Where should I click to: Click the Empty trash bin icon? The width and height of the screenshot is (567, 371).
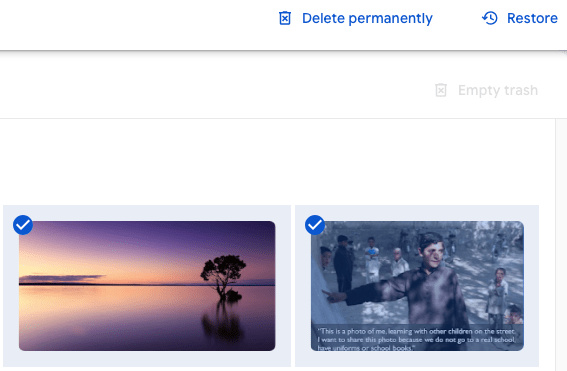click(441, 90)
